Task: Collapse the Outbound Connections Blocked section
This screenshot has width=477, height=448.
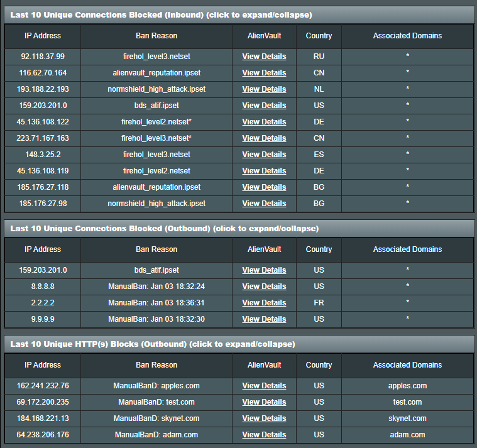Action: coord(239,229)
